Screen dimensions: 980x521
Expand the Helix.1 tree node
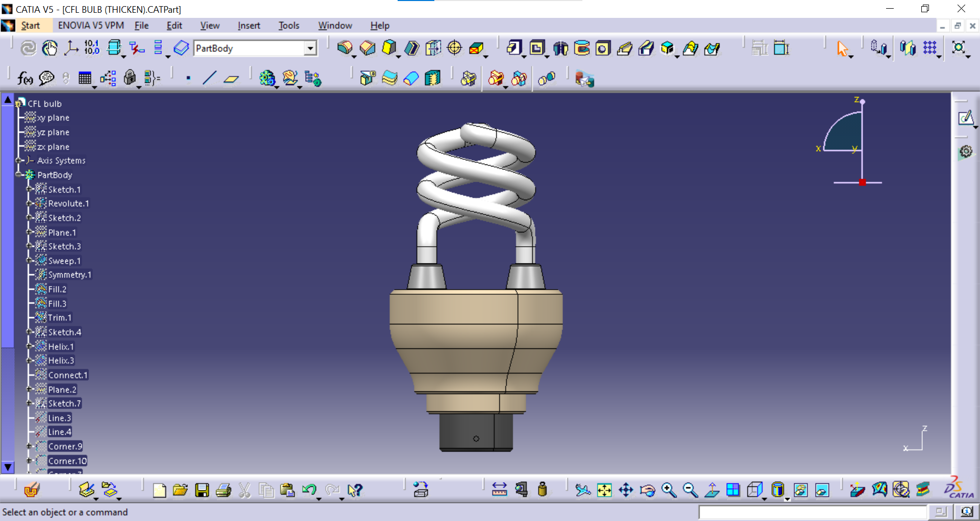pyautogui.click(x=30, y=346)
